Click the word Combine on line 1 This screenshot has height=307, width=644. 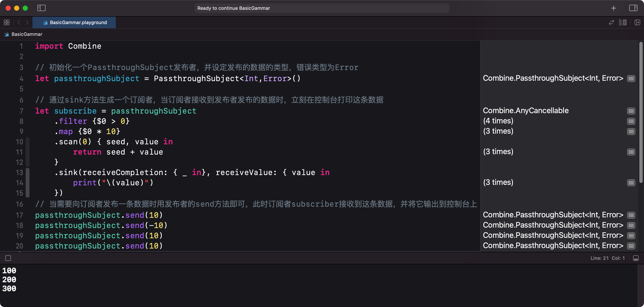pos(84,46)
